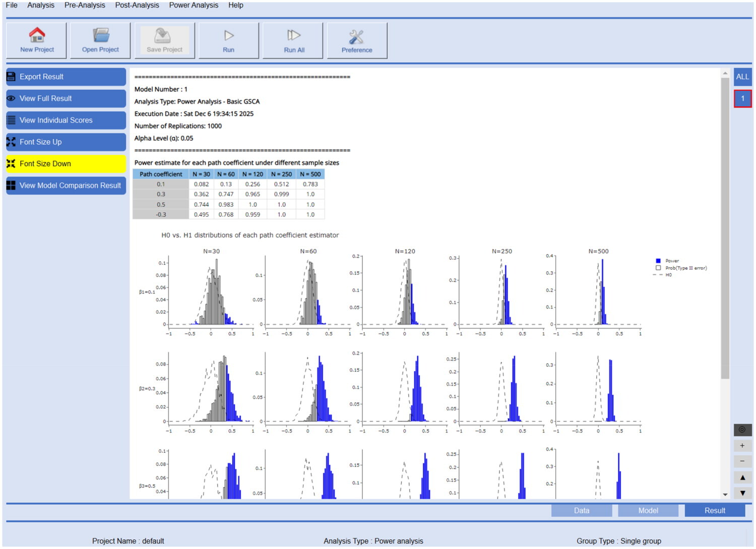Run the analysis with the play icon
The image size is (756, 549).
point(229,35)
